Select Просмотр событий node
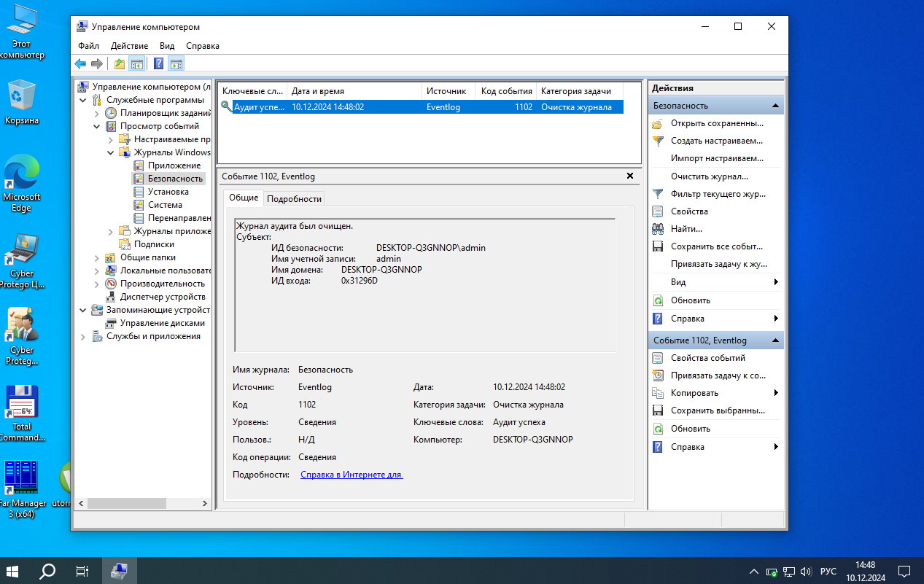Screen dimensions: 924x584 159,126
